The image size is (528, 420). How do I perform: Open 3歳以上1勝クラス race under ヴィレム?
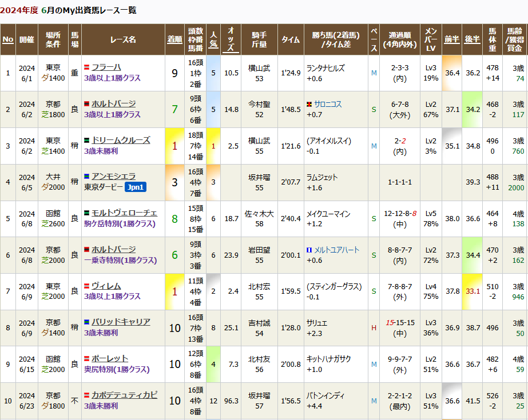[x=112, y=296]
